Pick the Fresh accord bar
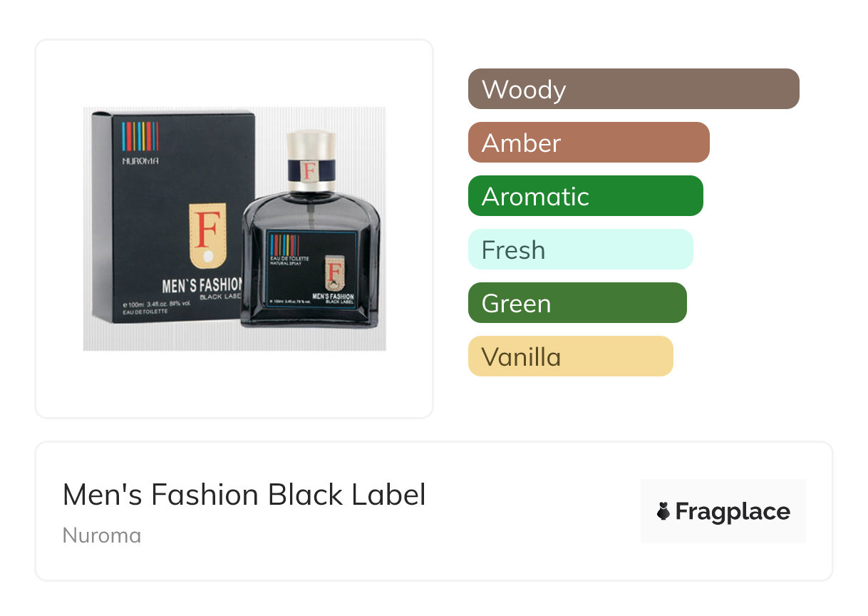The height and width of the screenshot is (616, 868). click(x=580, y=250)
